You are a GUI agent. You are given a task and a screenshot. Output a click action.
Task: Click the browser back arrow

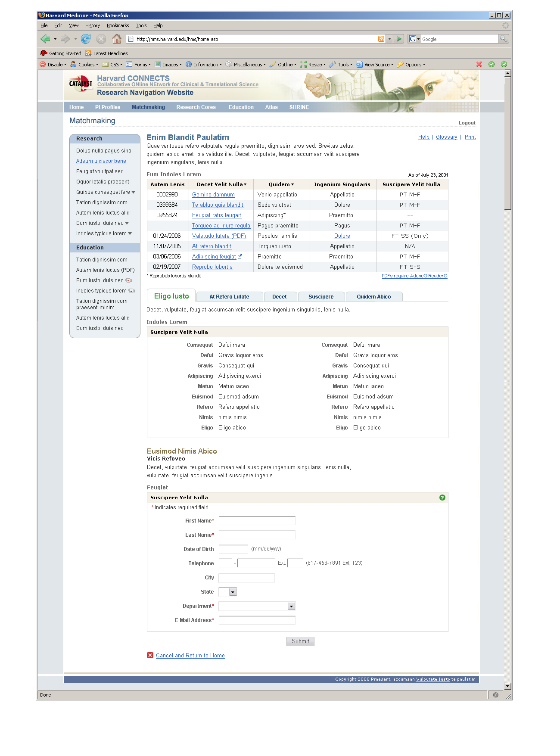coord(45,39)
